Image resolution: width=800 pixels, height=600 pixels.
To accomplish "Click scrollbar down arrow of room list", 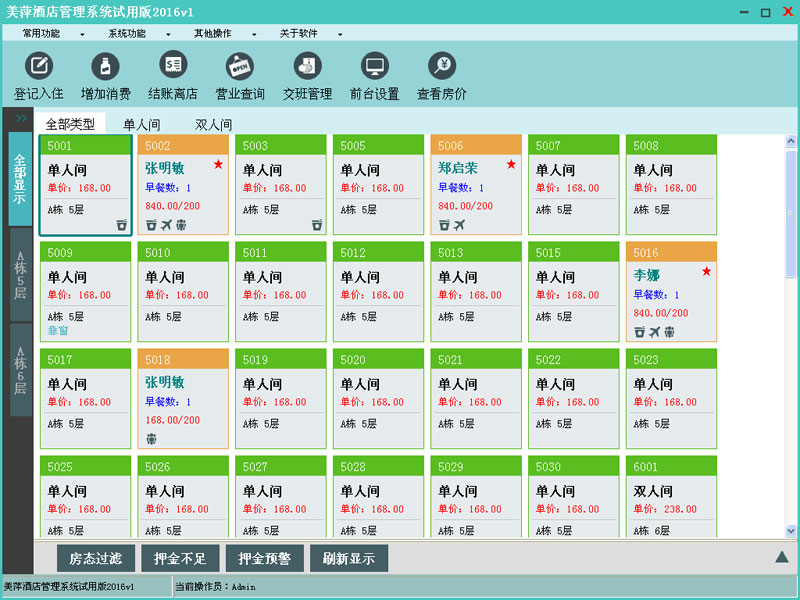I will (x=791, y=531).
